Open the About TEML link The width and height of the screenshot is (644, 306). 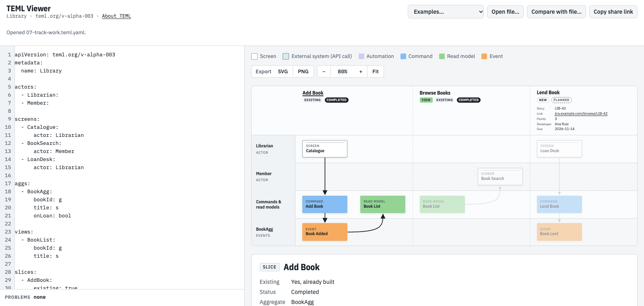point(116,16)
